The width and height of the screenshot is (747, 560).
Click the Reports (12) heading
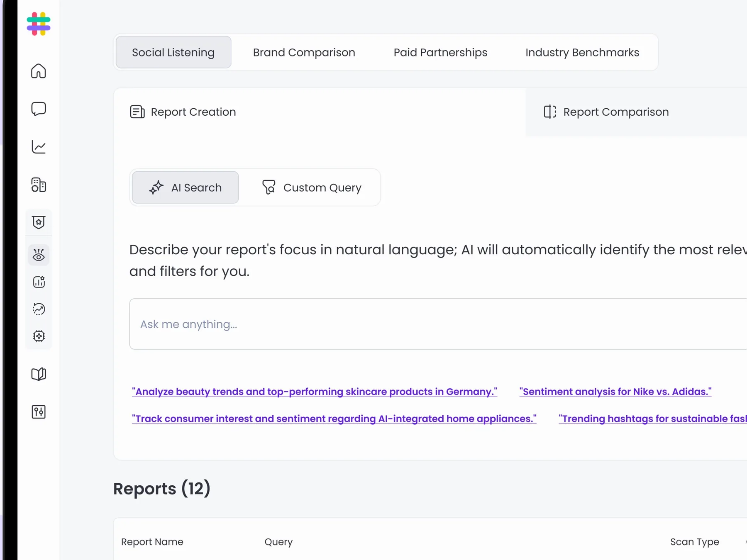(162, 489)
